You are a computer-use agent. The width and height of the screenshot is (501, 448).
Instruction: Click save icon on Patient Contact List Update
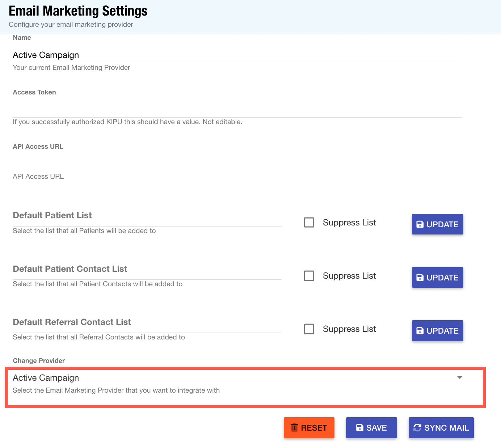pyautogui.click(x=420, y=278)
